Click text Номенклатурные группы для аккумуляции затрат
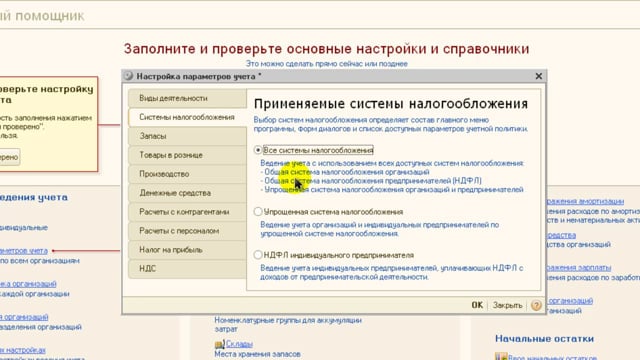640x360 pixels. click(x=288, y=324)
